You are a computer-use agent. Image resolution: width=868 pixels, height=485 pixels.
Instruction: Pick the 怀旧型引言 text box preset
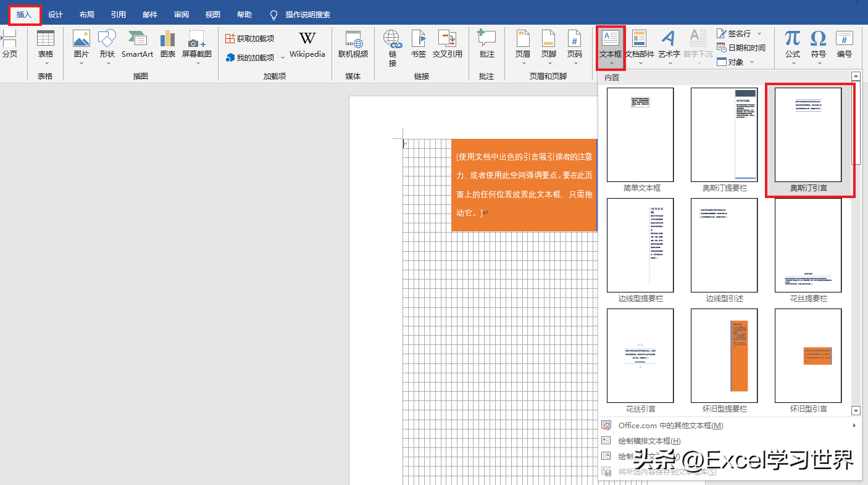point(808,356)
